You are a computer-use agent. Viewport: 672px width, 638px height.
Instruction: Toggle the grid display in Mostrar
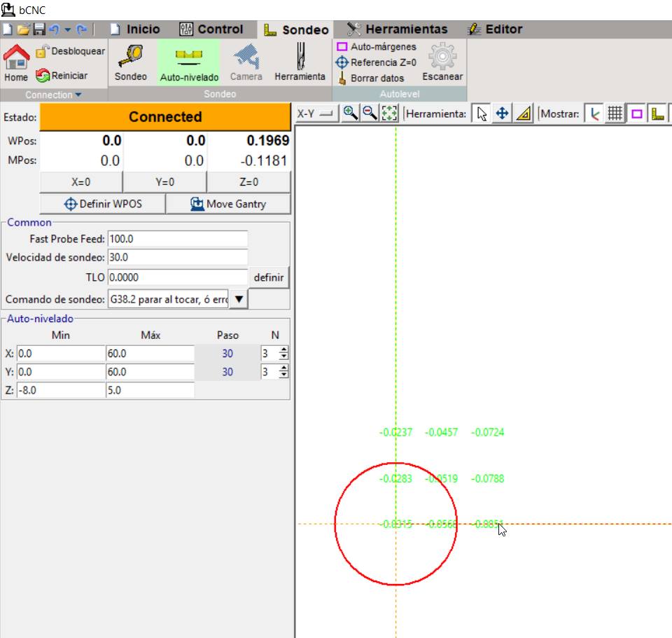pyautogui.click(x=616, y=116)
